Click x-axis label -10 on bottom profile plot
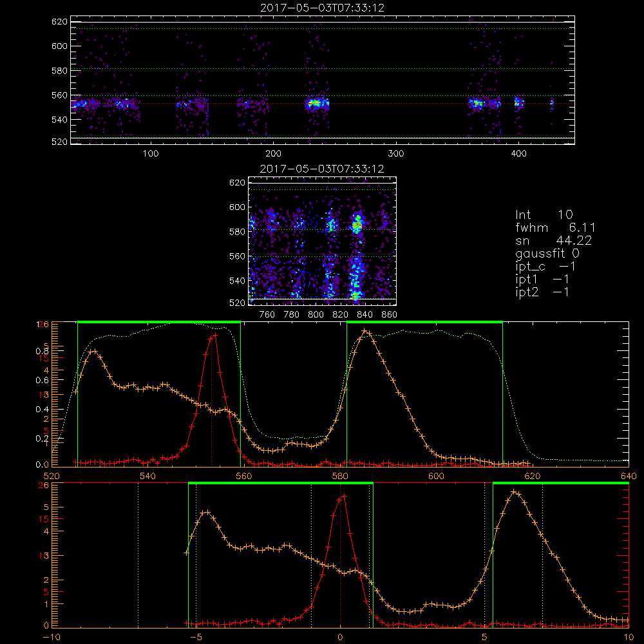 coord(52,638)
